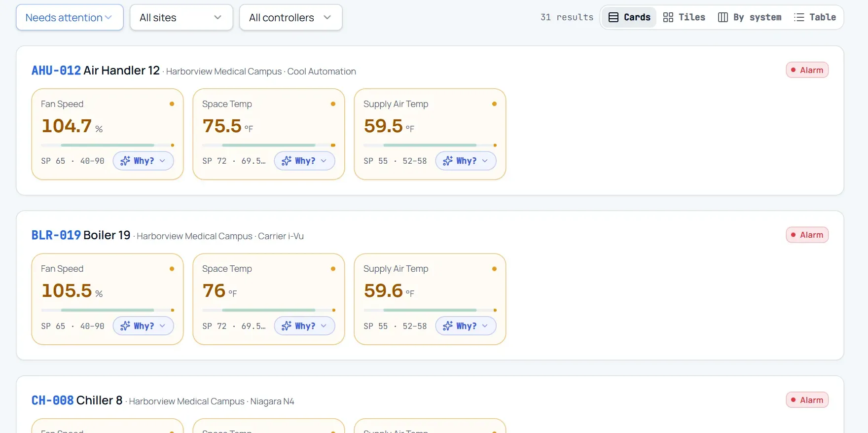868x433 pixels.
Task: Click the Tiles grid icon
Action: (x=668, y=17)
